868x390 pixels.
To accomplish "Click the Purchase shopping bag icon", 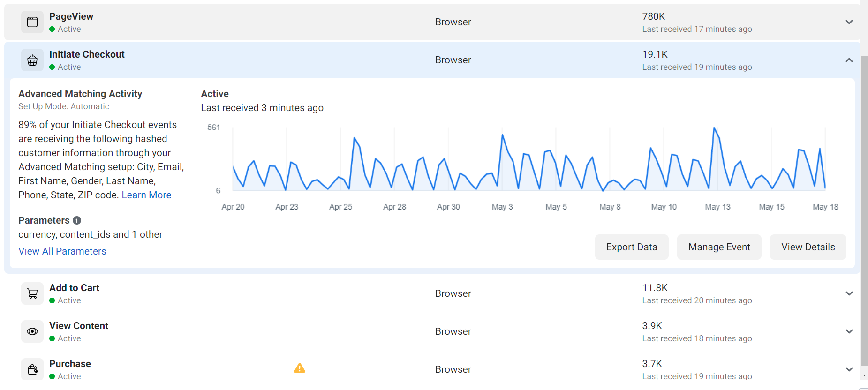I will tap(32, 369).
